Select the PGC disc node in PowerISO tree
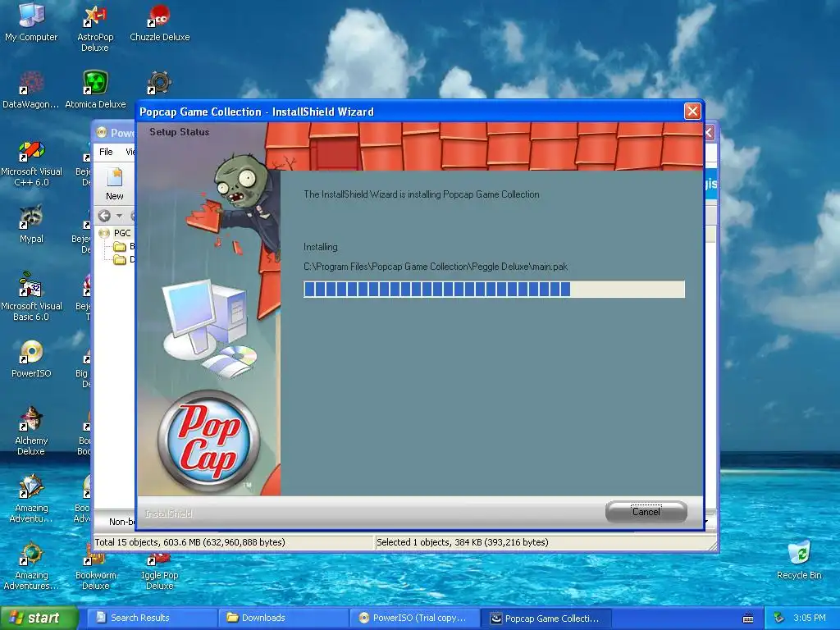The width and height of the screenshot is (840, 630). [x=116, y=233]
